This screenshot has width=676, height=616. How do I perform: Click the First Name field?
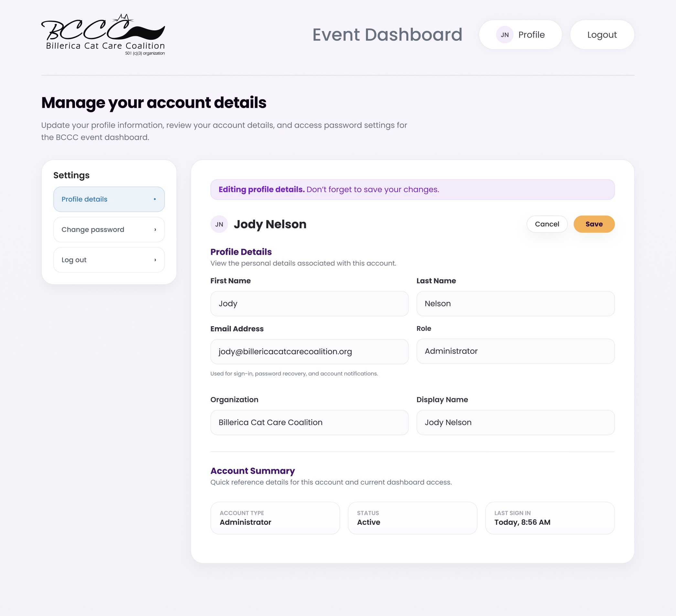(x=309, y=304)
